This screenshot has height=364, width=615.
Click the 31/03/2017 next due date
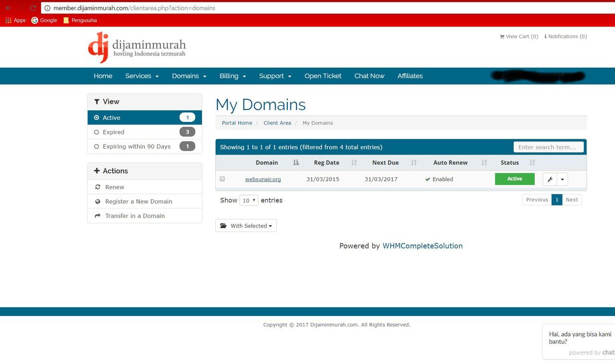[x=381, y=179]
